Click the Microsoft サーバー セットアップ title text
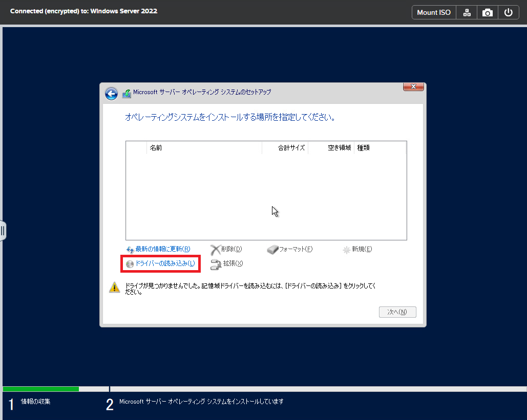The height and width of the screenshot is (420, 527). coord(202,92)
